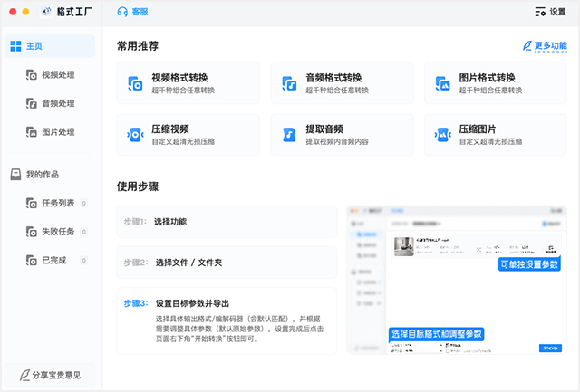
Task: Click the 图片格式转换 card icon
Action: coord(443,83)
